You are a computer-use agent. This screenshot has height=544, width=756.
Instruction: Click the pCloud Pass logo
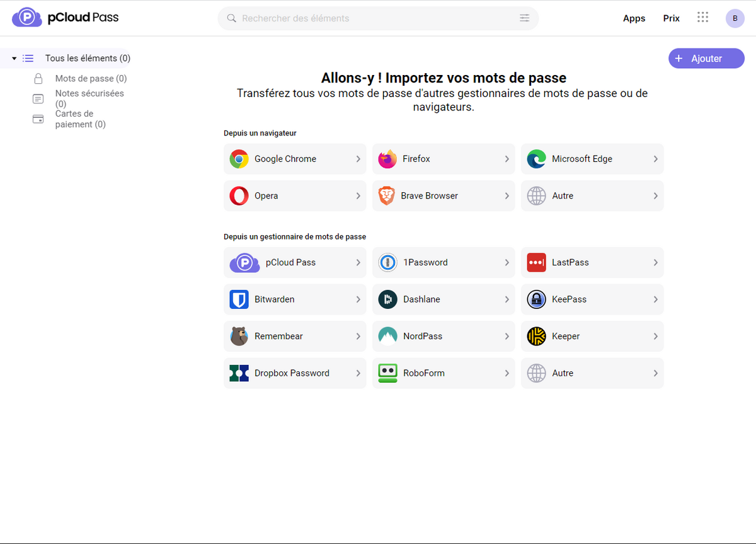coord(66,18)
